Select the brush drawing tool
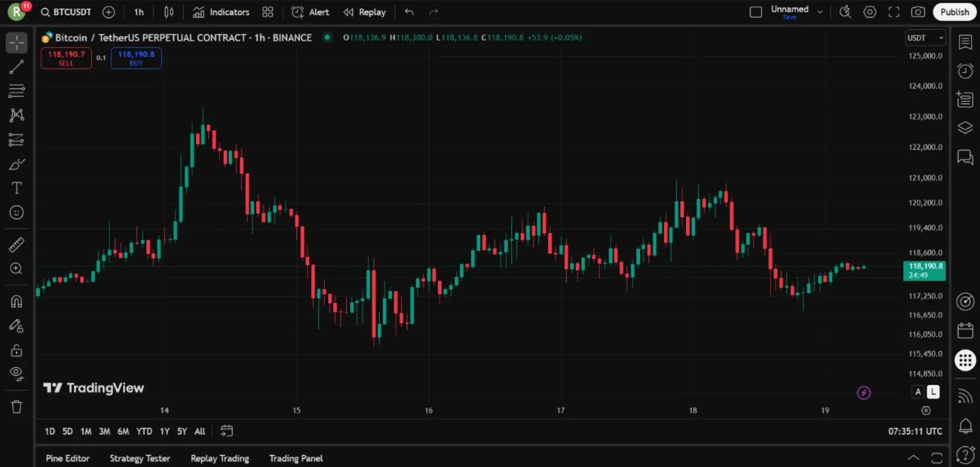This screenshot has width=980, height=467. coord(17,164)
